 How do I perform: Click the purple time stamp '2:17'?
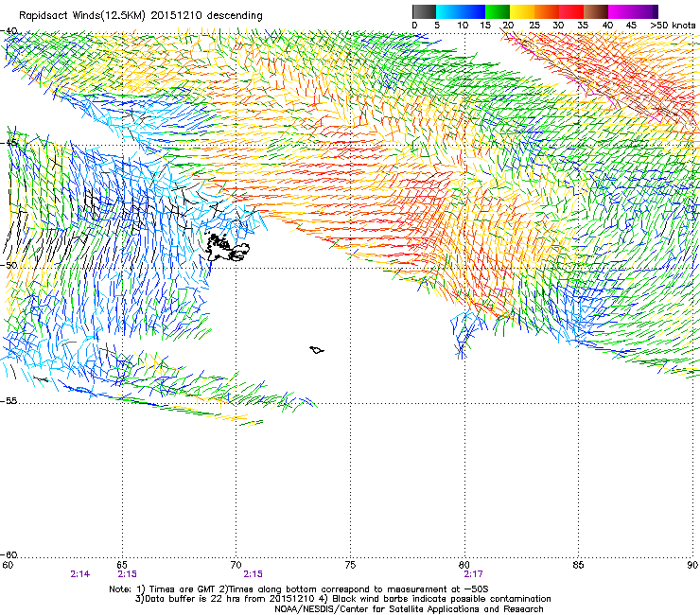(x=473, y=574)
